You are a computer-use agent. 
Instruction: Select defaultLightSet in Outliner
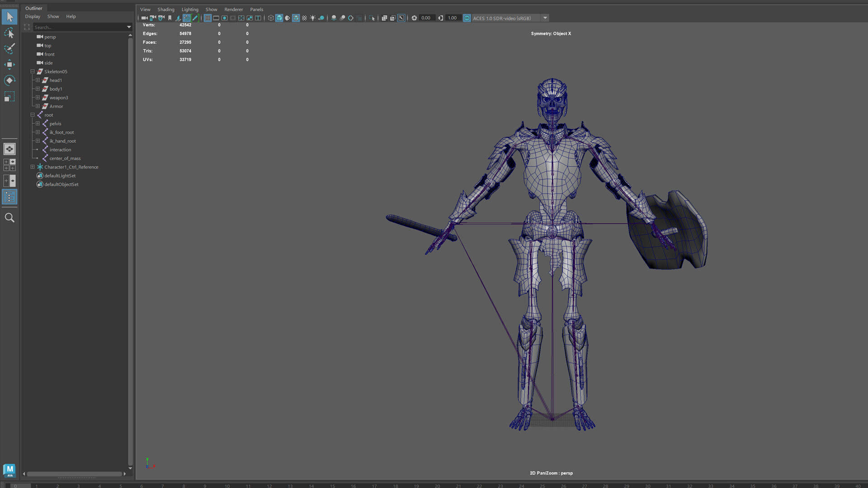60,176
